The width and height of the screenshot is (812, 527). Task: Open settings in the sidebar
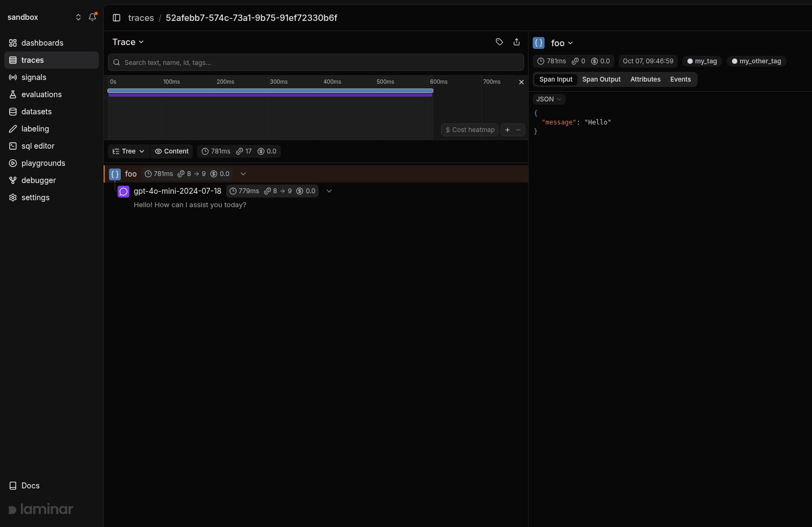[52, 197]
